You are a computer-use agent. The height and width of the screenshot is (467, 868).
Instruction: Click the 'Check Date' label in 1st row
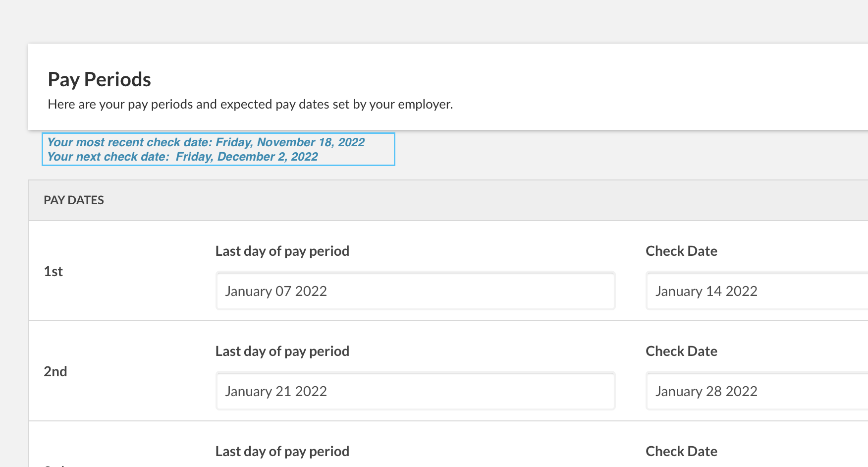(x=681, y=251)
